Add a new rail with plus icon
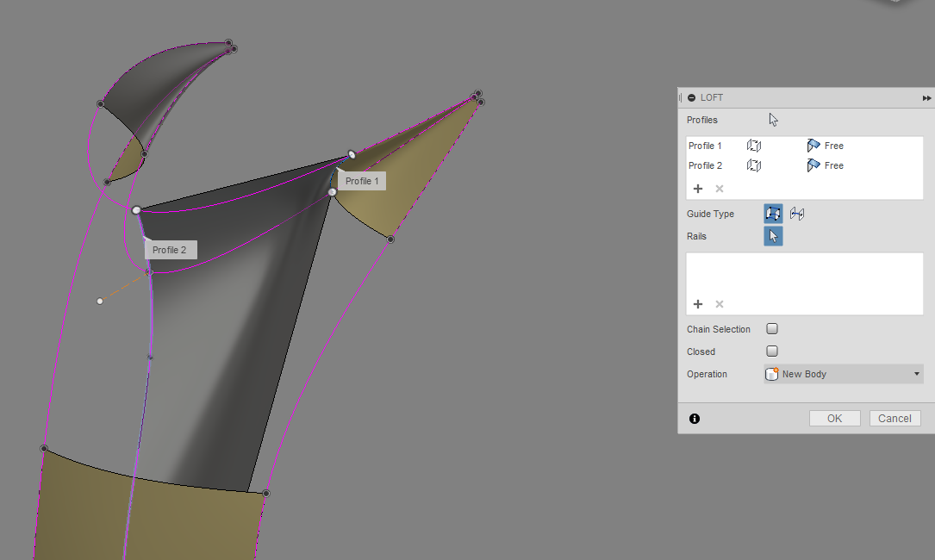This screenshot has width=935, height=560. (x=698, y=304)
